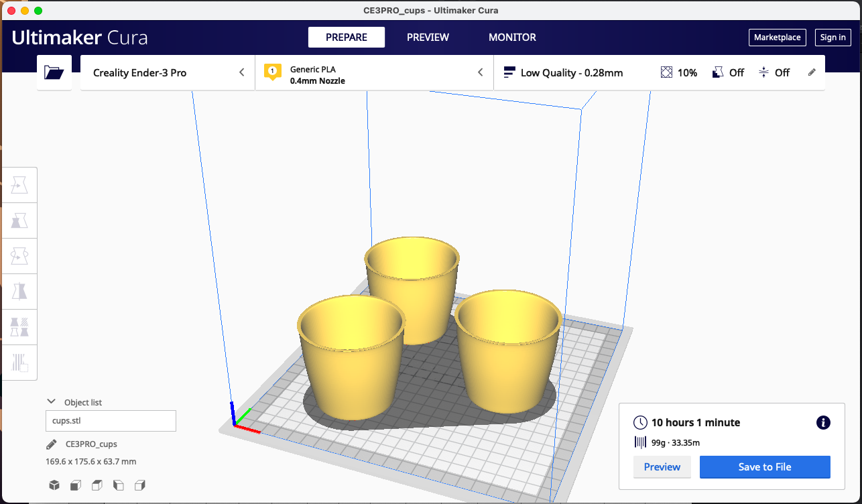Viewport: 862px width, 504px height.
Task: Click the 99g · 33.35m material text
Action: click(676, 442)
